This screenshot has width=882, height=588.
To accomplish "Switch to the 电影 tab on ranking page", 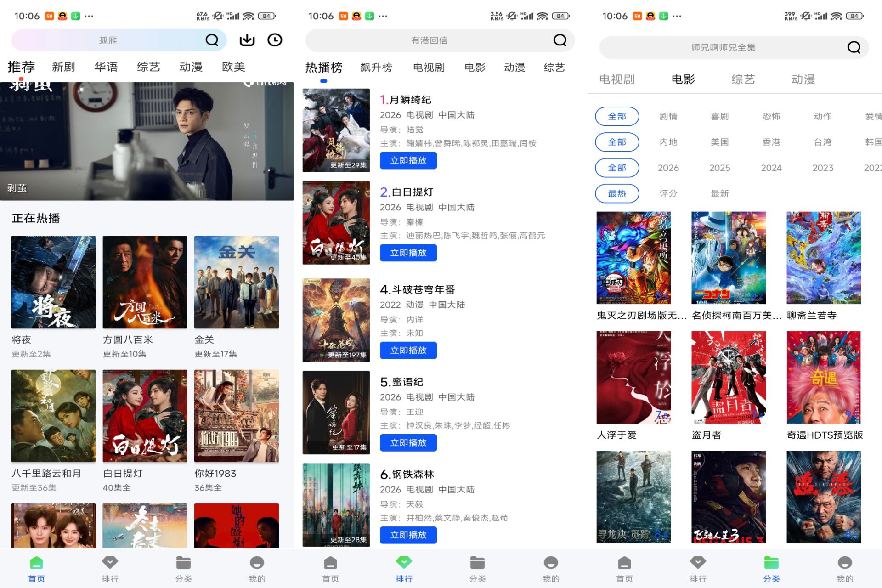I will pyautogui.click(x=475, y=68).
